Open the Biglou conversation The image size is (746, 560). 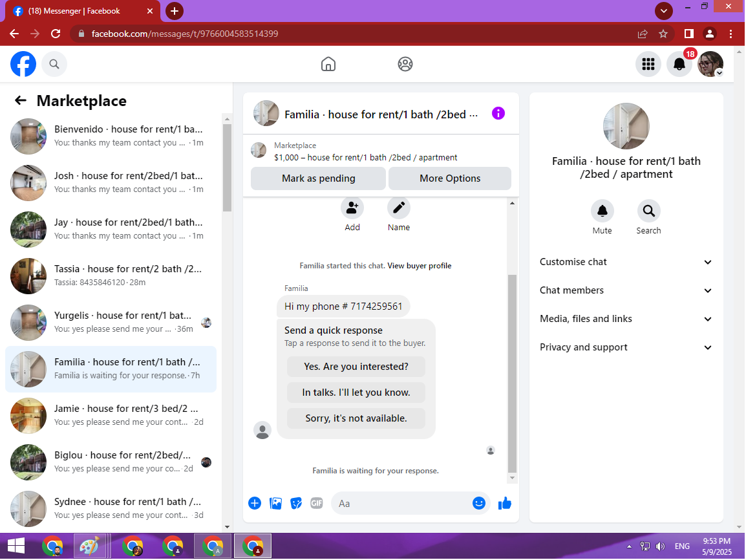click(111, 462)
